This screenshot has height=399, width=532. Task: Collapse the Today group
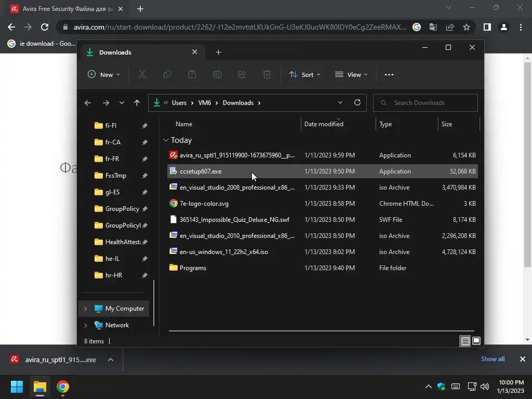[166, 140]
